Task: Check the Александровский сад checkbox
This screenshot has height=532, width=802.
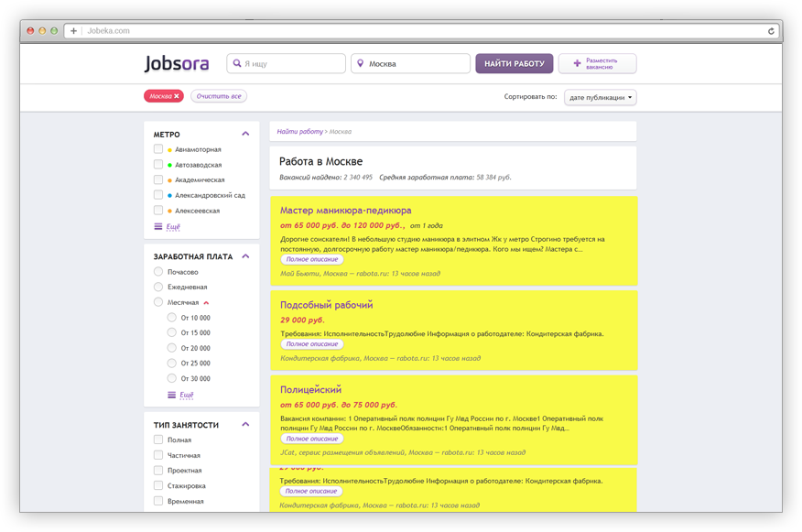Action: pyautogui.click(x=158, y=195)
